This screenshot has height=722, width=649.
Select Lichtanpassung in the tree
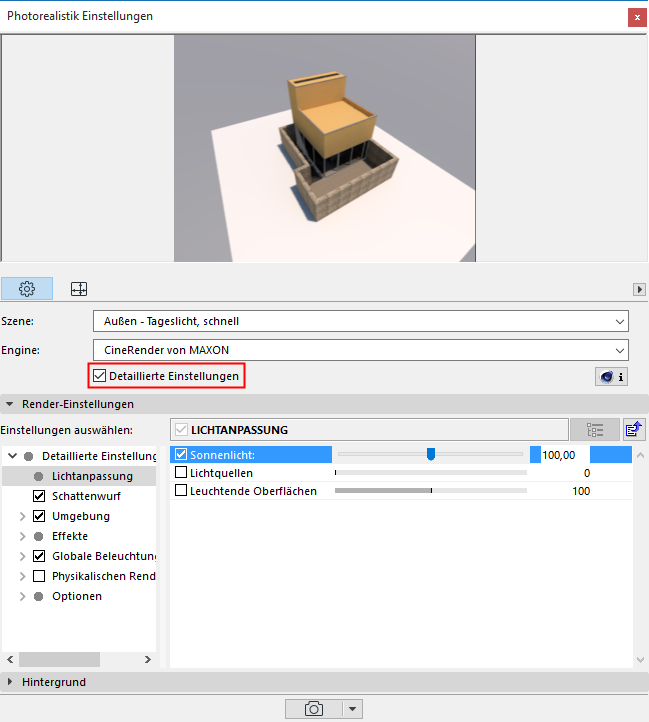tap(92, 476)
